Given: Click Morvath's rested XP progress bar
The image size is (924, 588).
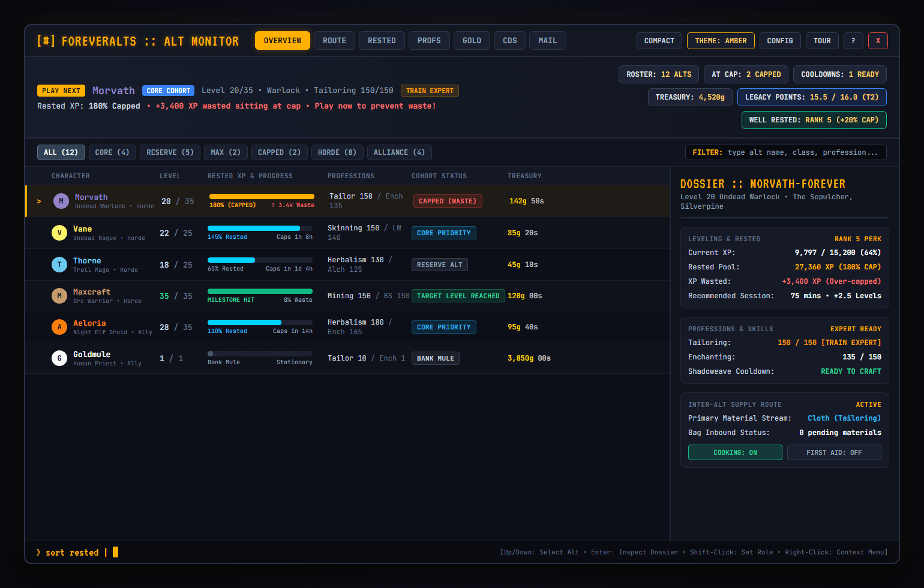Looking at the screenshot, I should point(262,197).
